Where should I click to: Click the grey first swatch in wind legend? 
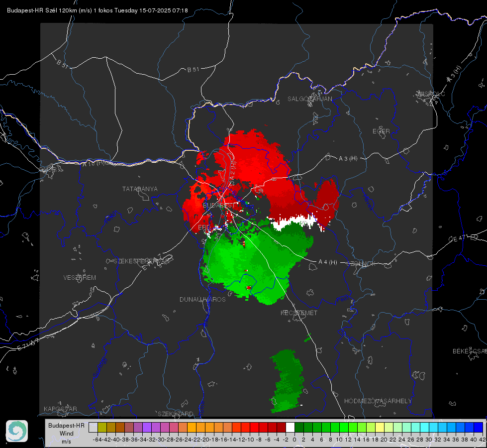(93, 427)
